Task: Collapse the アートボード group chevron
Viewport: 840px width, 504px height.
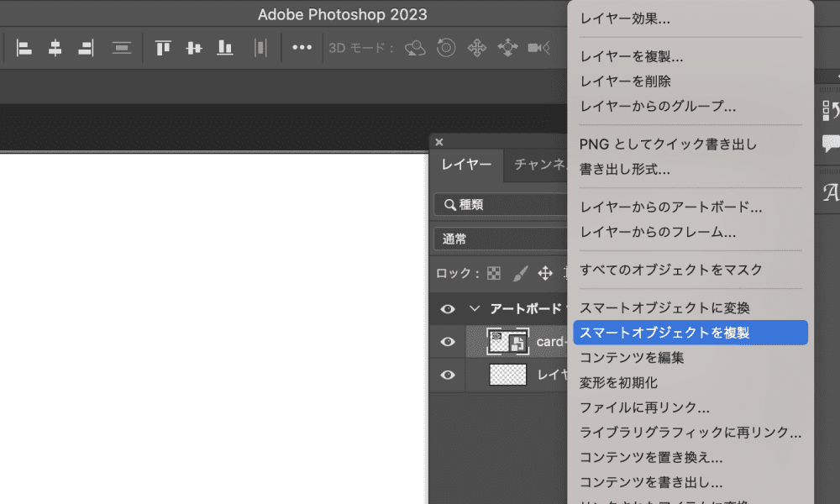Action: [x=474, y=309]
